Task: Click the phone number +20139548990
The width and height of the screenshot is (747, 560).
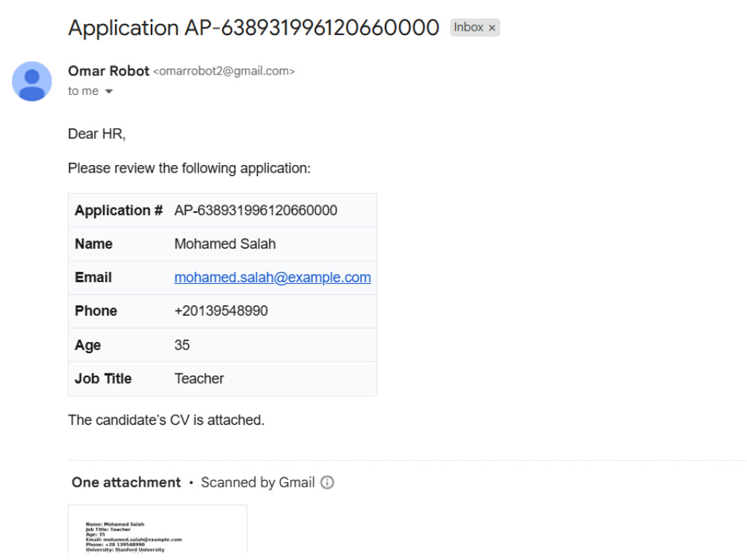Action: pyautogui.click(x=221, y=311)
